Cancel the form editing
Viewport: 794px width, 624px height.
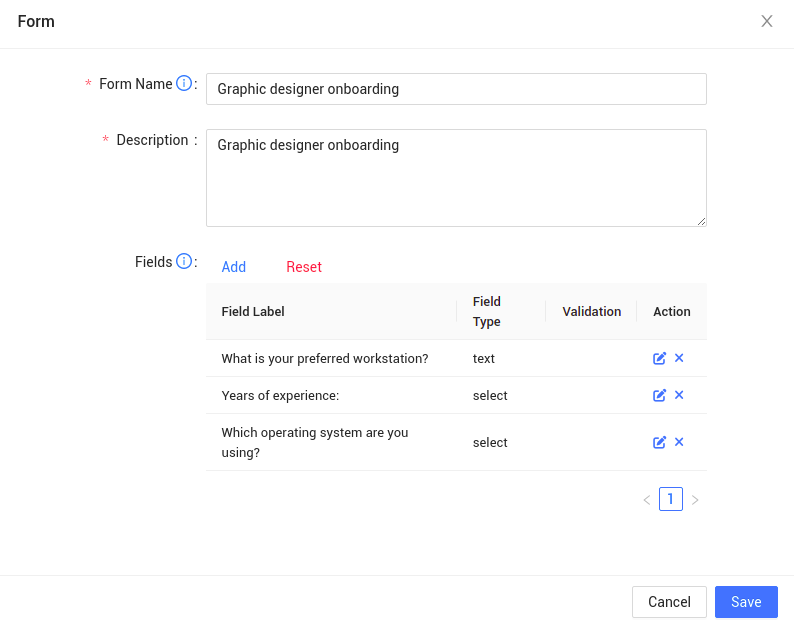(669, 602)
